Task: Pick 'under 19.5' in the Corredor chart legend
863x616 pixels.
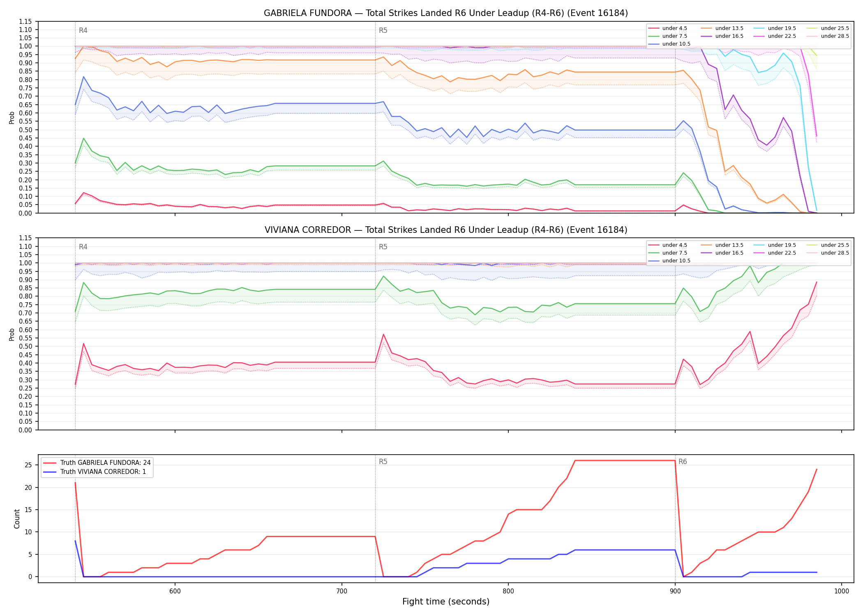Action: click(x=775, y=245)
